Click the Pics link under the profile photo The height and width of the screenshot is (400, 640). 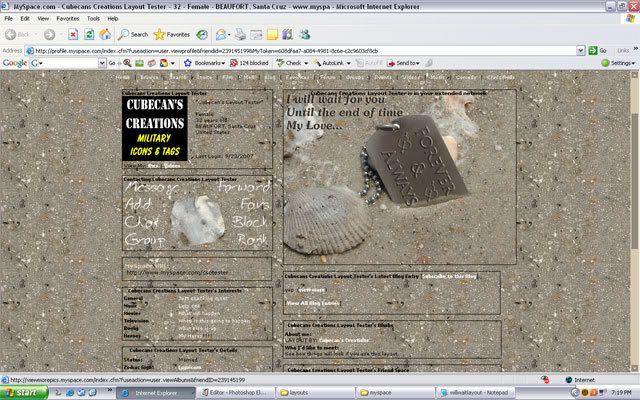pyautogui.click(x=153, y=166)
